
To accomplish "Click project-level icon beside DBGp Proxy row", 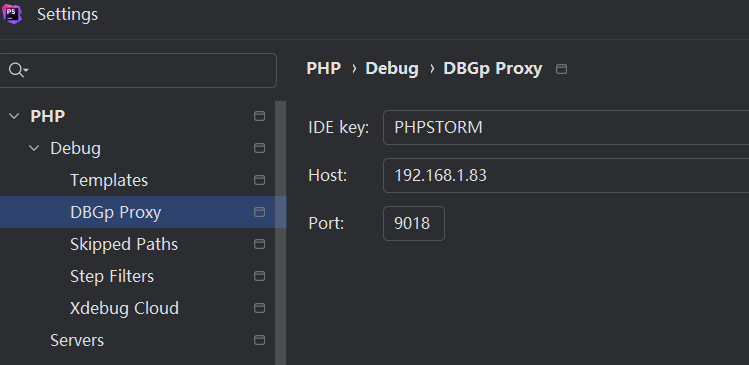I will click(259, 212).
